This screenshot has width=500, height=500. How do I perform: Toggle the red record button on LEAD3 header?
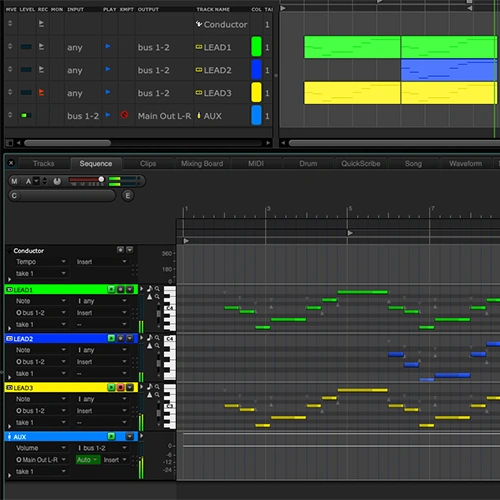click(x=120, y=387)
